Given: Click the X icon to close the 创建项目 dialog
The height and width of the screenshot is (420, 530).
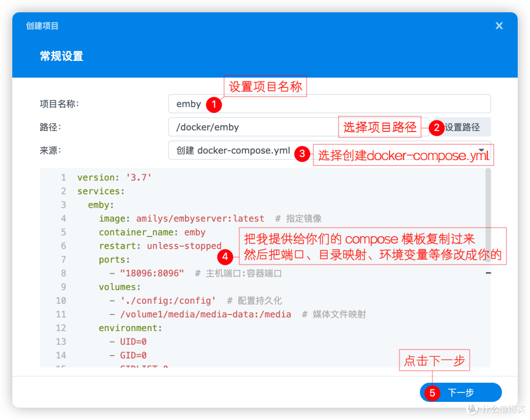Looking at the screenshot, I should coord(499,26).
